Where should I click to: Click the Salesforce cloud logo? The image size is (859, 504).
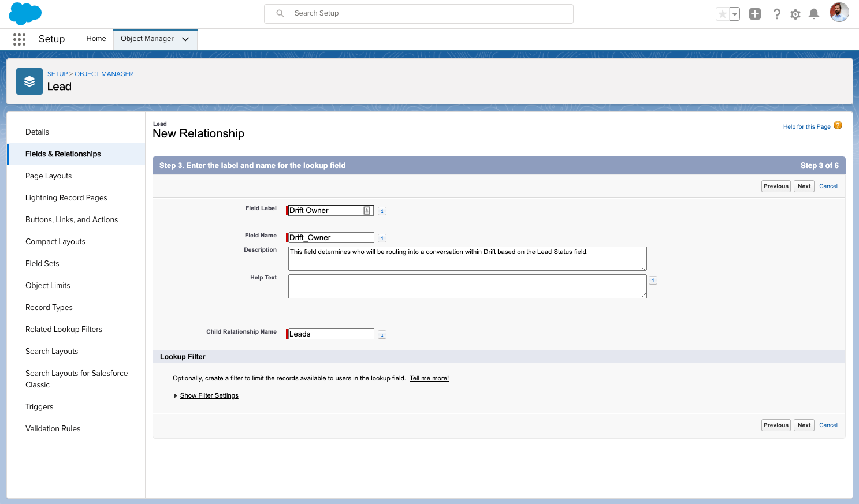pos(25,14)
